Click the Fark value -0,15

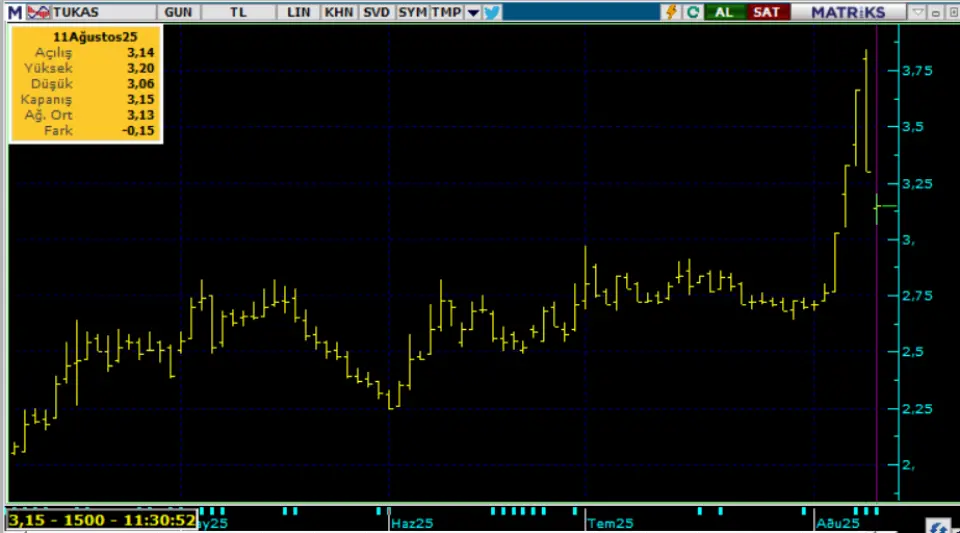pyautogui.click(x=138, y=130)
